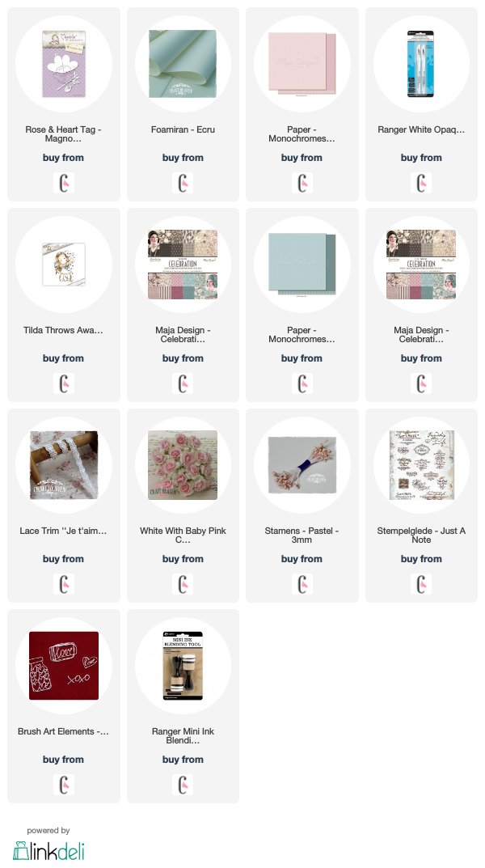485x868 pixels.
Task: Open the Linkdeli logo link
Action: click(48, 851)
